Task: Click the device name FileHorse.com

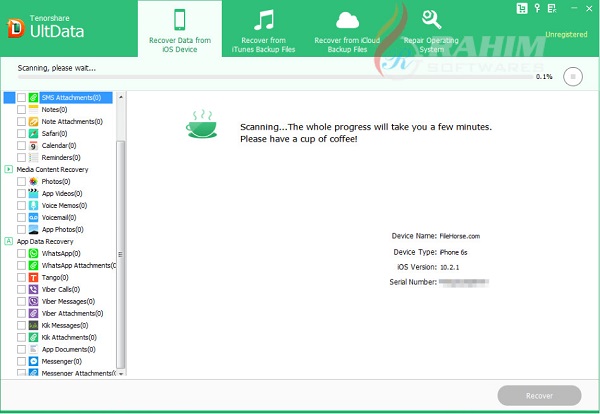Action: (460, 236)
